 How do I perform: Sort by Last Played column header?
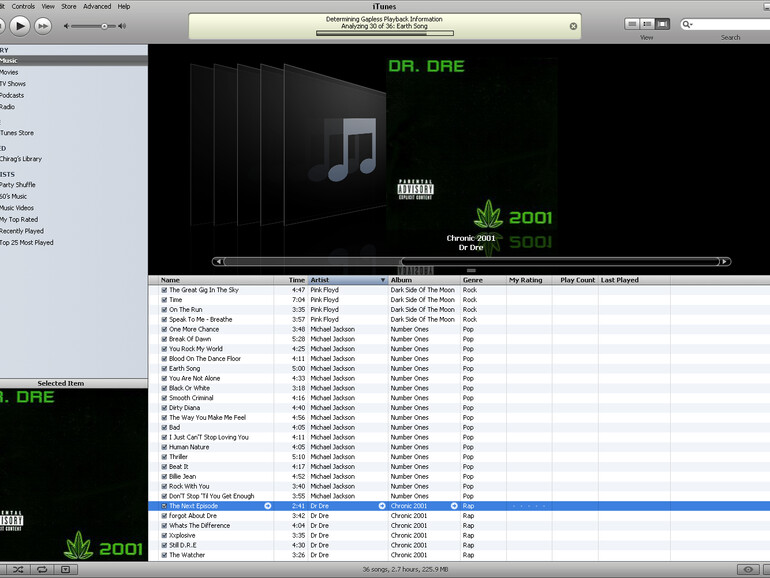634,280
